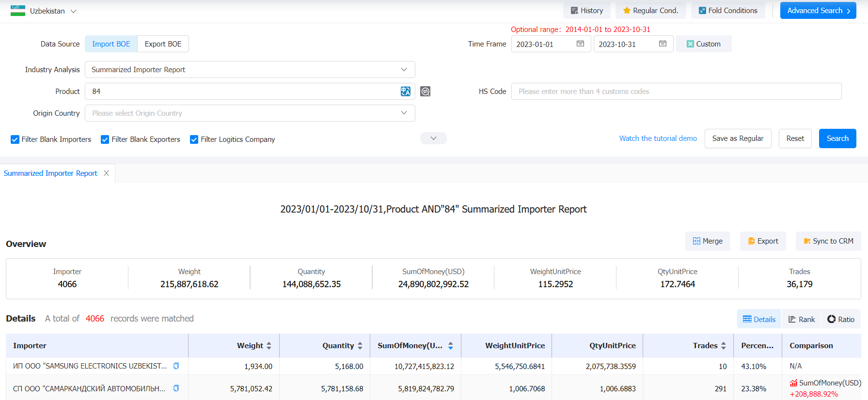
Task: Click percentage cell 43.10%
Action: [x=754, y=367]
